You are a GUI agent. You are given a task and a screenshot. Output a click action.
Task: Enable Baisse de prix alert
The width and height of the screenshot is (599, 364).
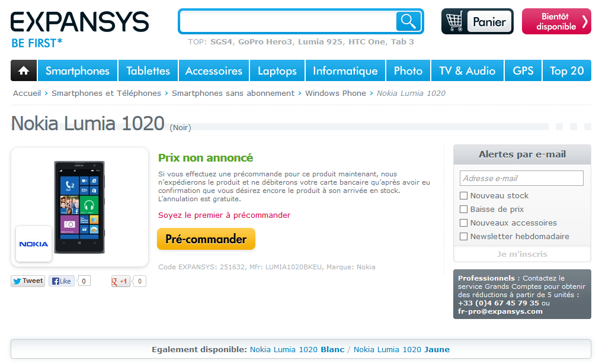click(x=463, y=210)
